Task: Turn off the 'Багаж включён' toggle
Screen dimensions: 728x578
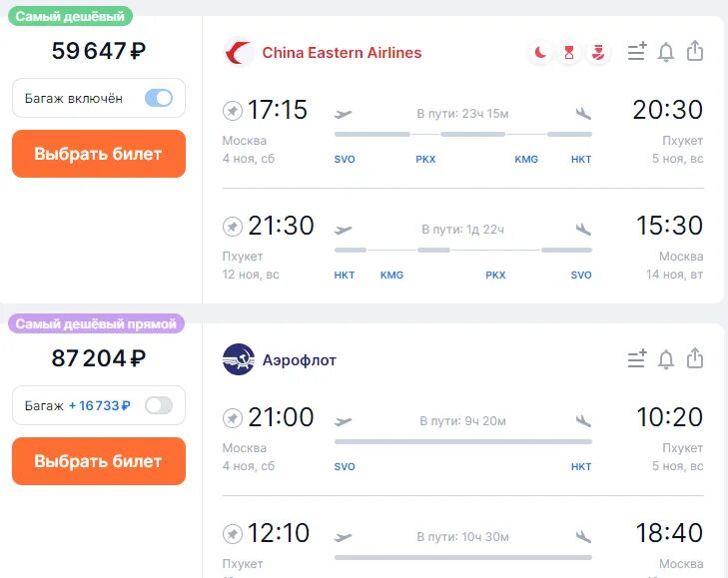Action: 159,98
